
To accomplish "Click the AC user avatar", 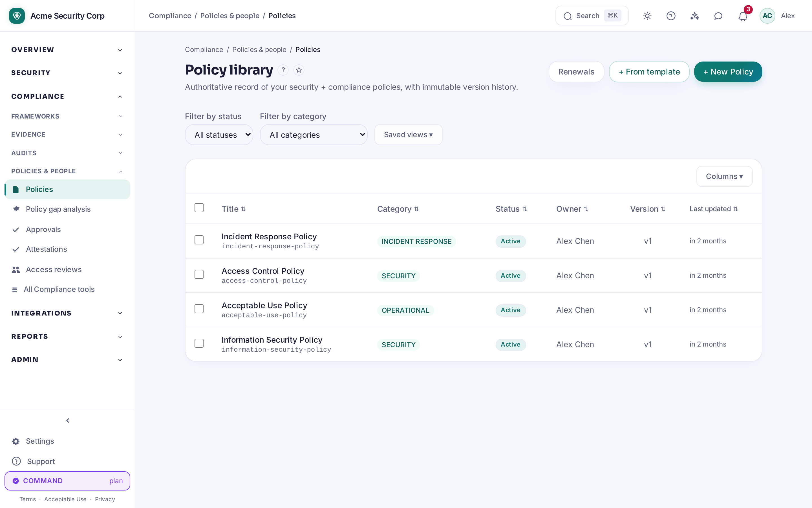I will tap(767, 16).
